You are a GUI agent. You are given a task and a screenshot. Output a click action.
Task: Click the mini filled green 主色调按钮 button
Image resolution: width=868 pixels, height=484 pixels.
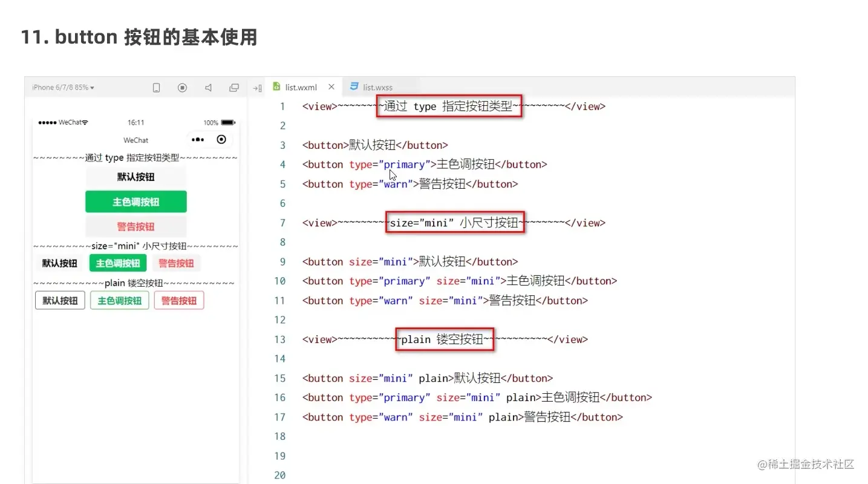118,263
